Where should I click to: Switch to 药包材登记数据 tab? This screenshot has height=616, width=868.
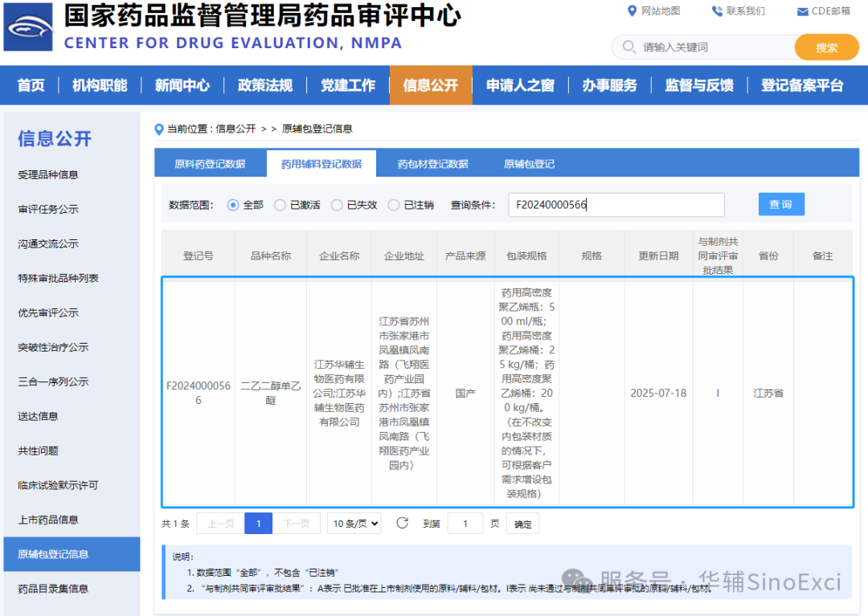pyautogui.click(x=432, y=164)
